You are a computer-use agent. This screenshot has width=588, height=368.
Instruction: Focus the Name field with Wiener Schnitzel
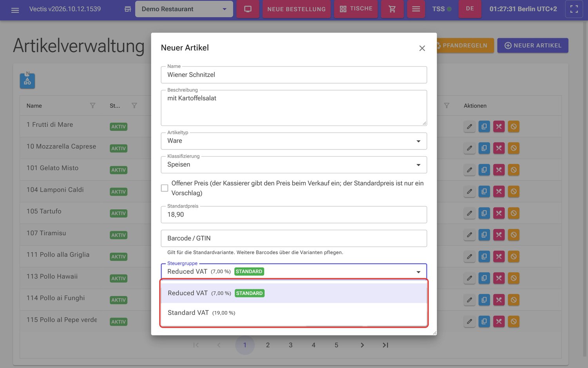[x=294, y=75]
